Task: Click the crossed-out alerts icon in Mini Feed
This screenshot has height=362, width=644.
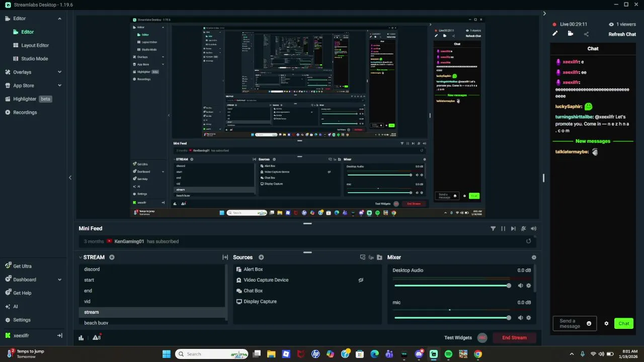Action: click(x=523, y=228)
